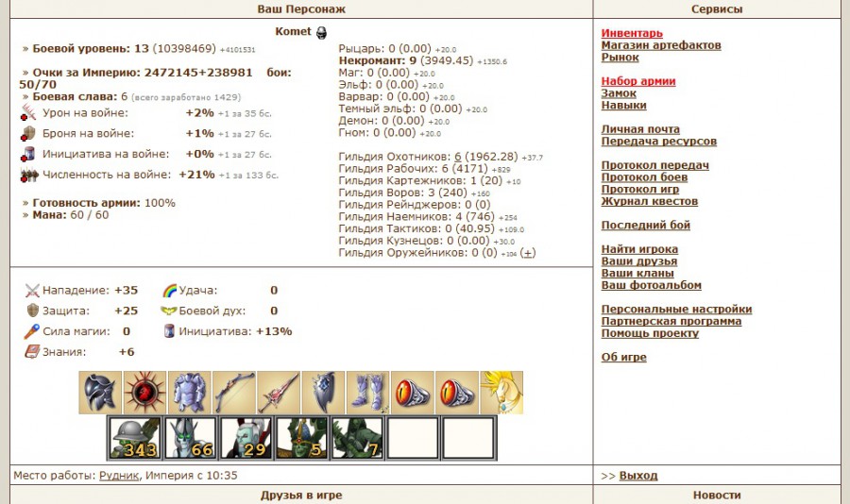
Task: Open Набор армии
Action: pyautogui.click(x=638, y=81)
